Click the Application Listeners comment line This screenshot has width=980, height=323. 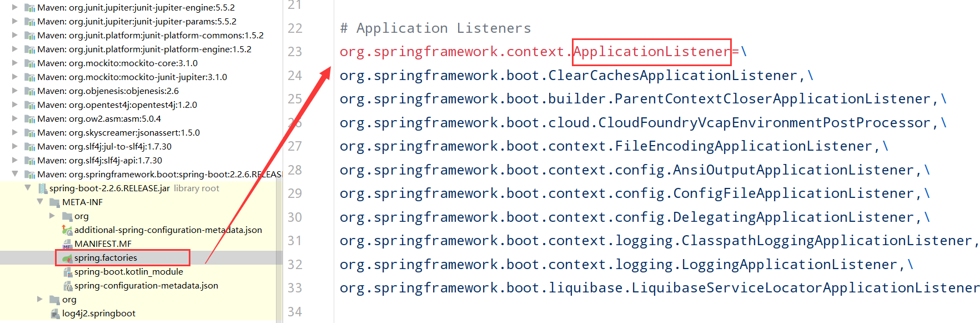tap(435, 28)
